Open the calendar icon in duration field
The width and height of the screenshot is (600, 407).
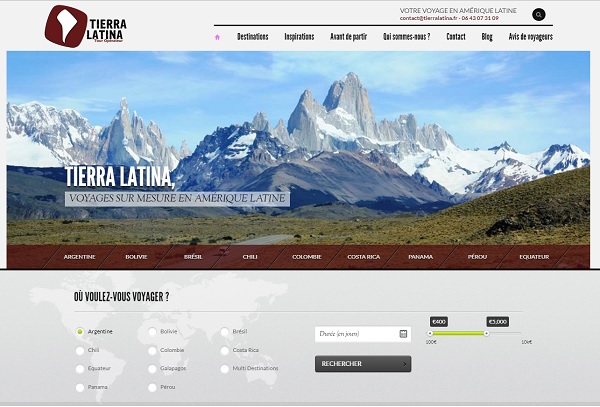point(403,333)
